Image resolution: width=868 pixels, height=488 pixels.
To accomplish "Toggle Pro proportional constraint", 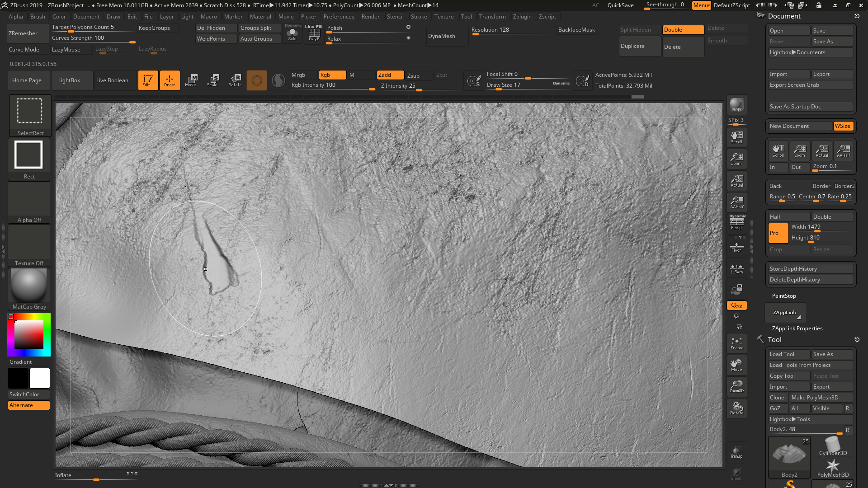I will 778,233.
